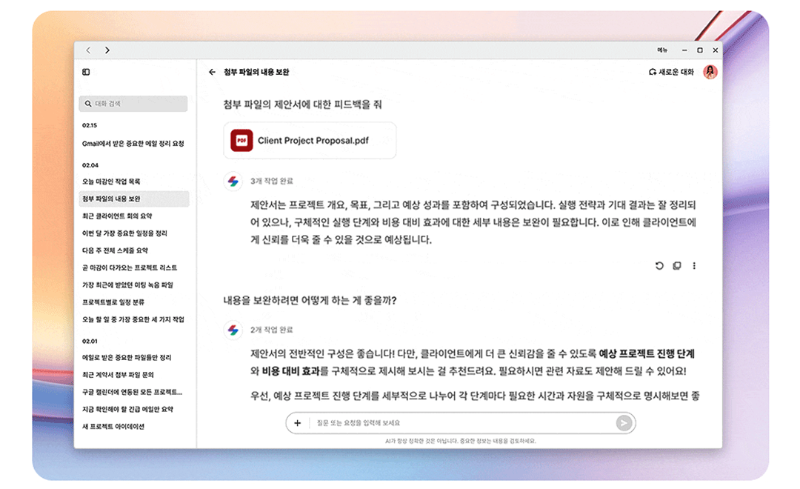Copy the first response
The width and height of the screenshot is (800, 489).
point(677,265)
